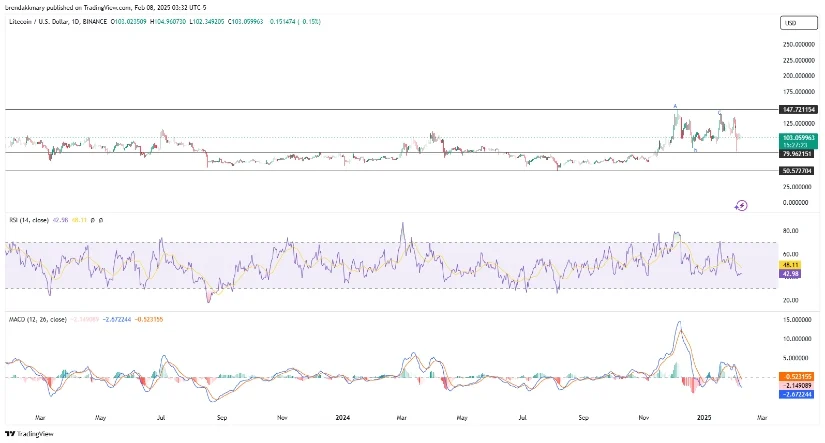
Task: Click the RSI value tag 42.98
Action: point(790,274)
